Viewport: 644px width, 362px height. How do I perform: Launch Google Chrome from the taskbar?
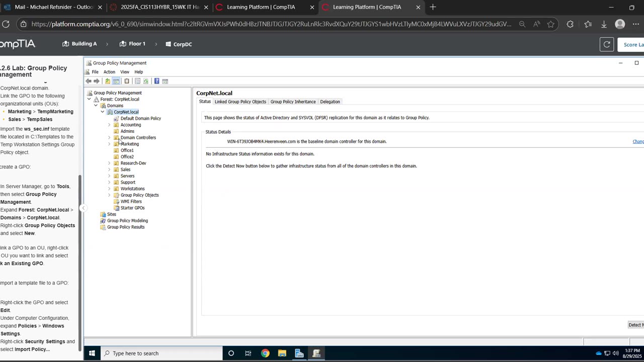coord(265,353)
